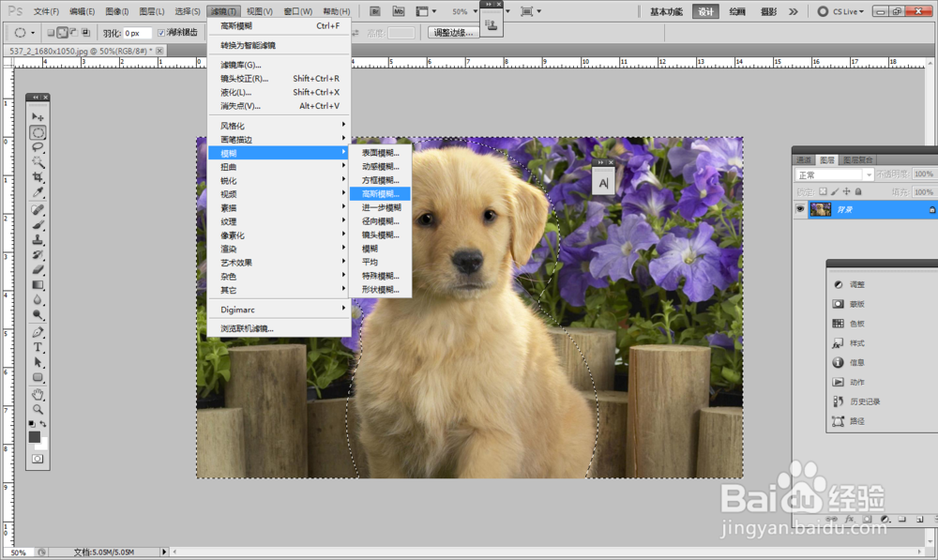Select the Crop tool
The height and width of the screenshot is (560, 938).
click(38, 177)
